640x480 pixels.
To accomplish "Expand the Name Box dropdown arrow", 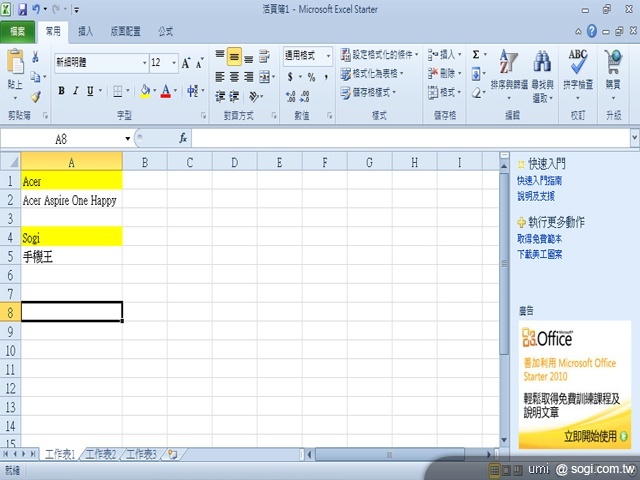I will (127, 139).
